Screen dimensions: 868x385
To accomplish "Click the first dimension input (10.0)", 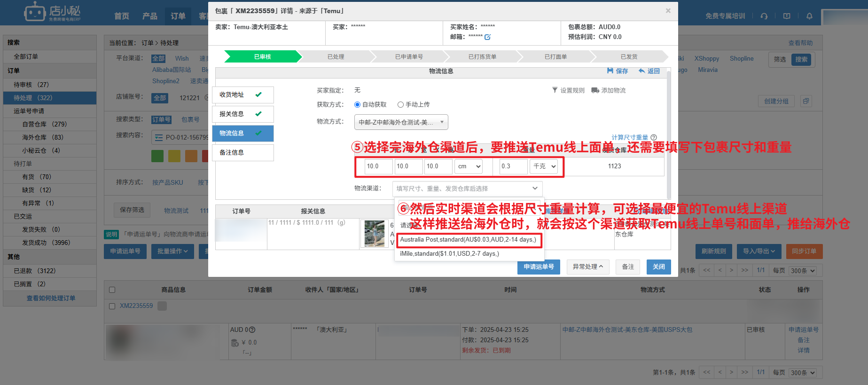I will (x=378, y=166).
